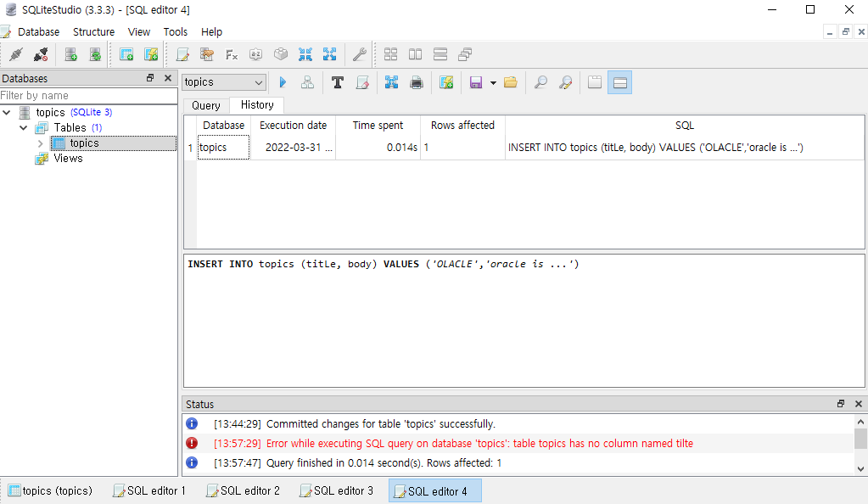Select SQL editor 4 taskbar tab
Image resolution: width=868 pixels, height=504 pixels.
point(435,490)
